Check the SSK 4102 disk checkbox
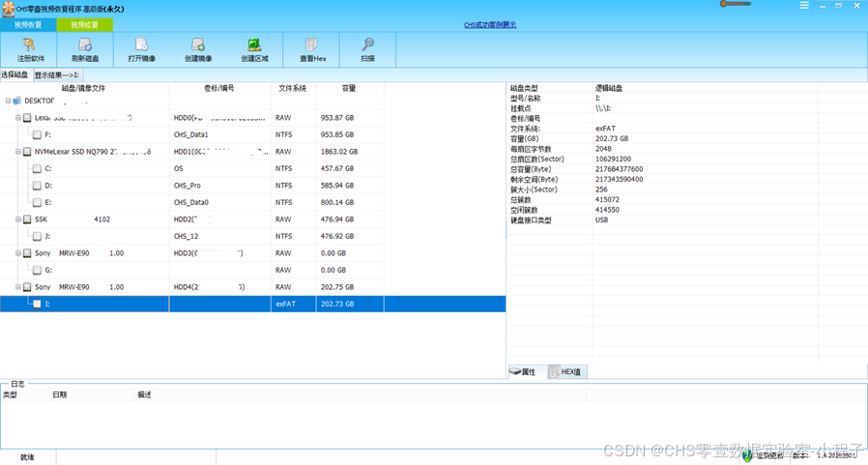This screenshot has width=868, height=465. point(27,219)
